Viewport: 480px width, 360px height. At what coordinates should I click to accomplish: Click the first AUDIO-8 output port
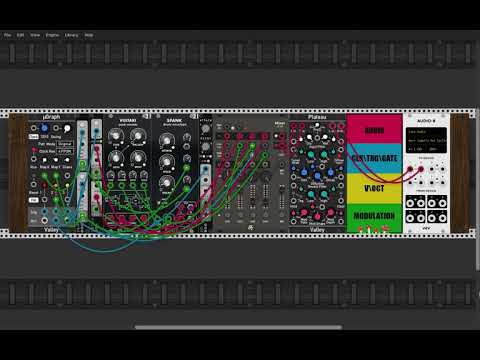point(410,202)
